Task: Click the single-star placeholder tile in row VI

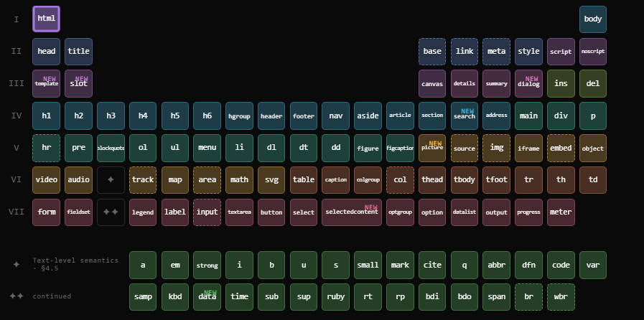Action: [111, 180]
